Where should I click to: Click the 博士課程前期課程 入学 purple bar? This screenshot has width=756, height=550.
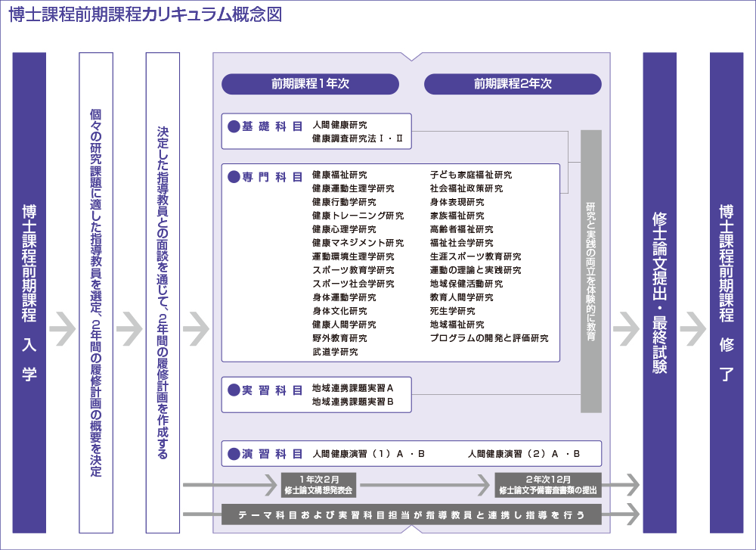click(29, 292)
